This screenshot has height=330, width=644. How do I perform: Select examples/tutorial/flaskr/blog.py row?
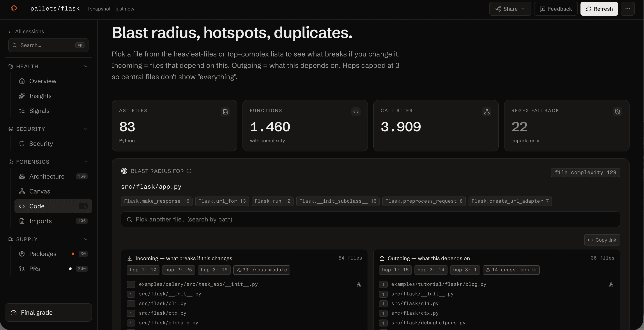497,284
